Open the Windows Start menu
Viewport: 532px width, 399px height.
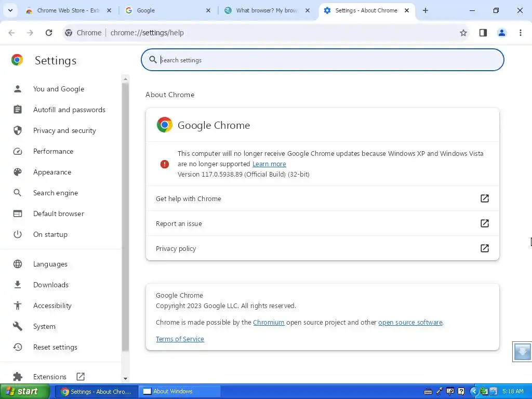click(25, 392)
